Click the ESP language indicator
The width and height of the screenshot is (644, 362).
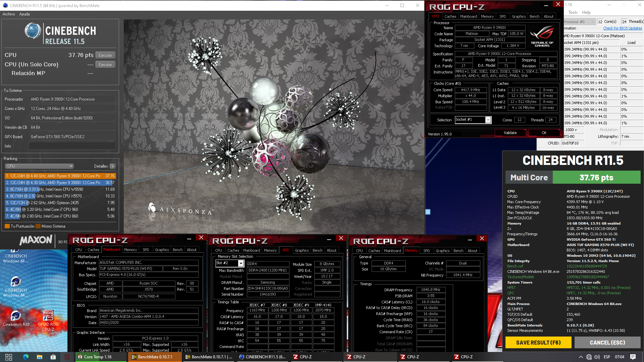pos(607,357)
